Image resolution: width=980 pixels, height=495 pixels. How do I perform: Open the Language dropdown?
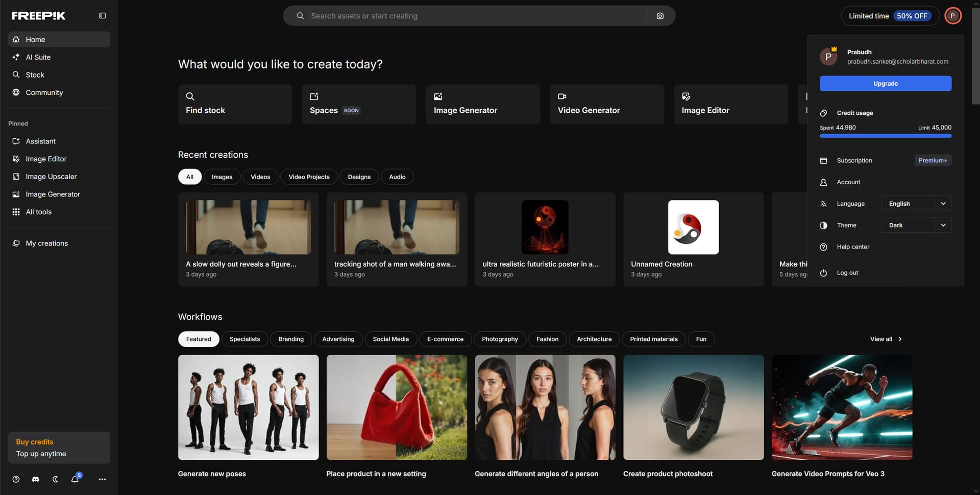[916, 204]
